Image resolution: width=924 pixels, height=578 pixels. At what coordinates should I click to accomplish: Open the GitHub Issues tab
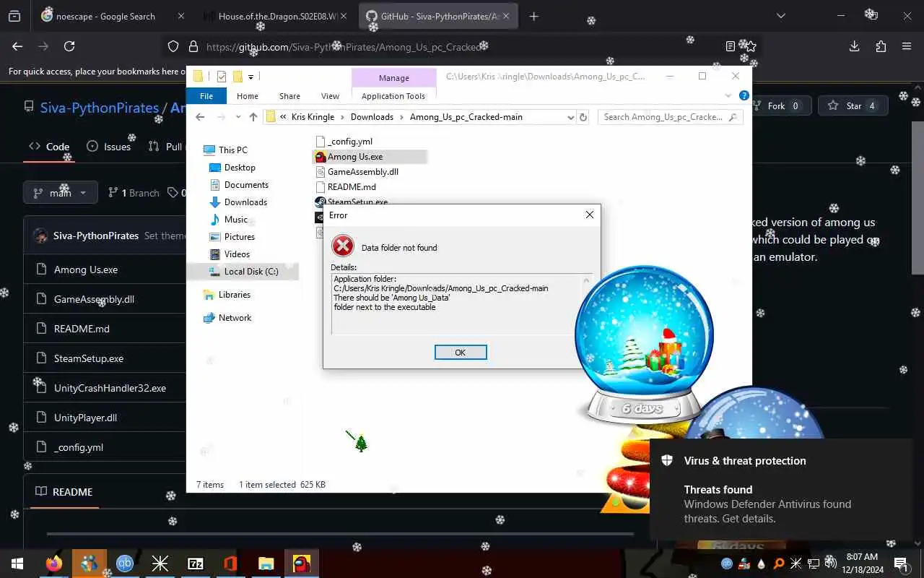pyautogui.click(x=109, y=146)
